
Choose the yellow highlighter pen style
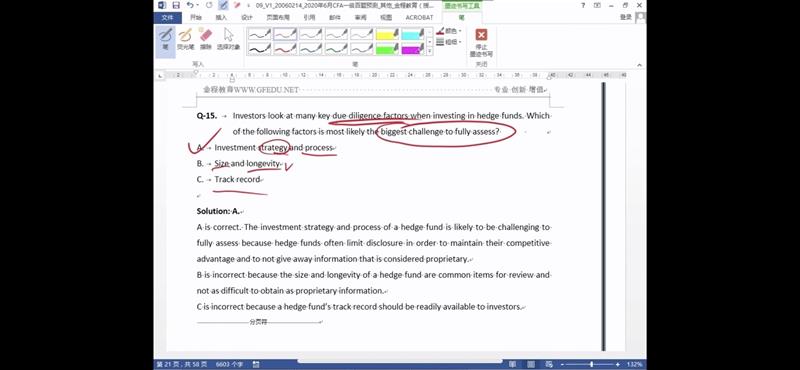387,34
